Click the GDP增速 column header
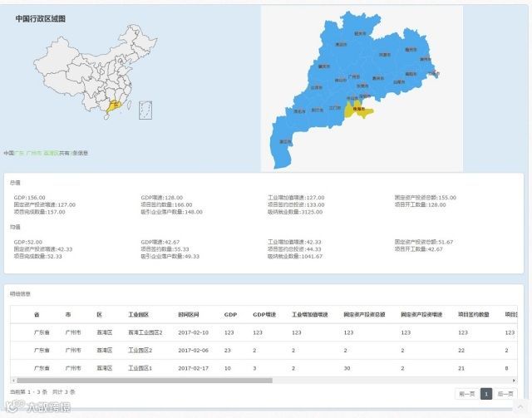 (x=264, y=314)
